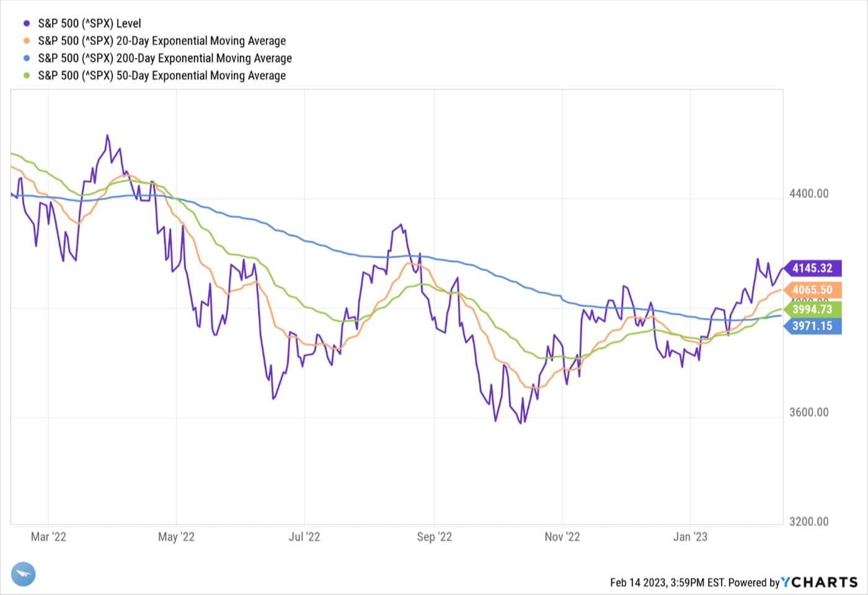The image size is (868, 595).
Task: Click the Nov '22 x-axis label
Action: tap(562, 537)
